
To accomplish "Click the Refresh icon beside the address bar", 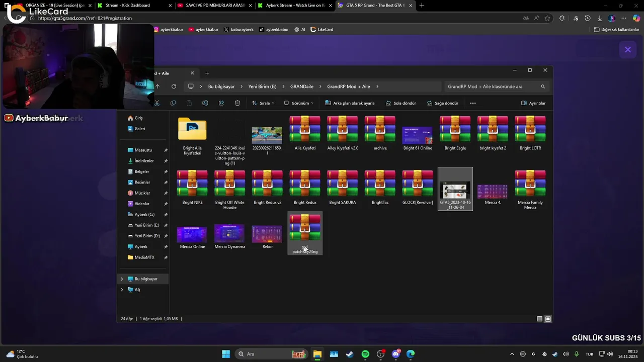I will 174,86.
